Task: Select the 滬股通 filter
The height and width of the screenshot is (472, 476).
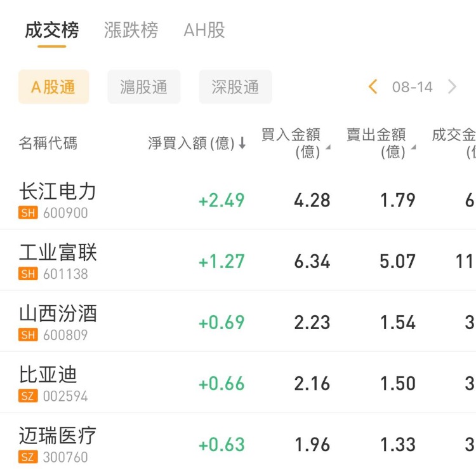Action: point(143,87)
